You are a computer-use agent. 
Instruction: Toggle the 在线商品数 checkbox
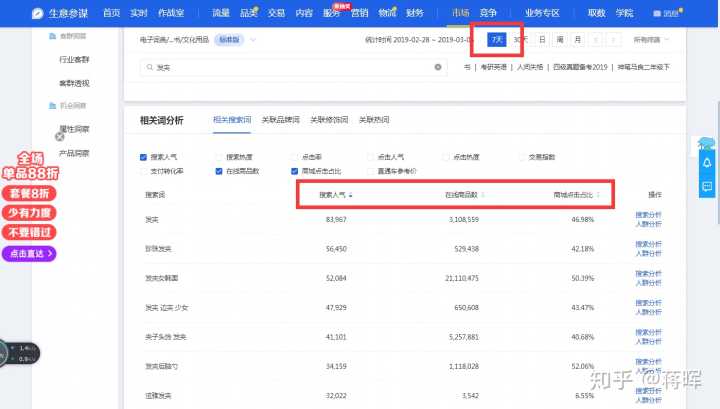pos(219,171)
